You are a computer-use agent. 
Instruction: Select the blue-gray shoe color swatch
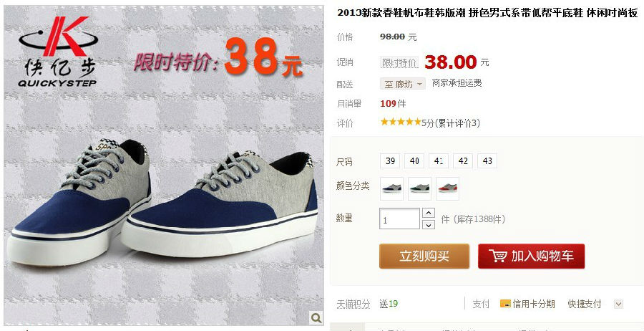pos(392,188)
